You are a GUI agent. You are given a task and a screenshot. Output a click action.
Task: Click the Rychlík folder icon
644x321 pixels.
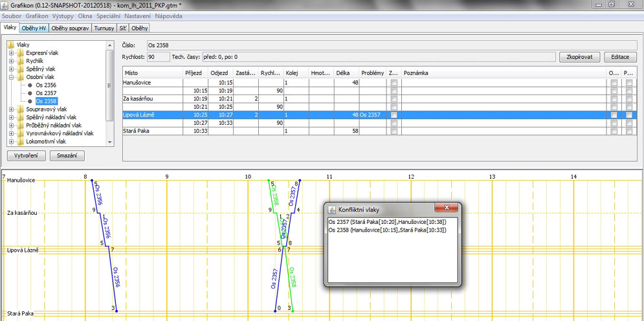pos(21,61)
